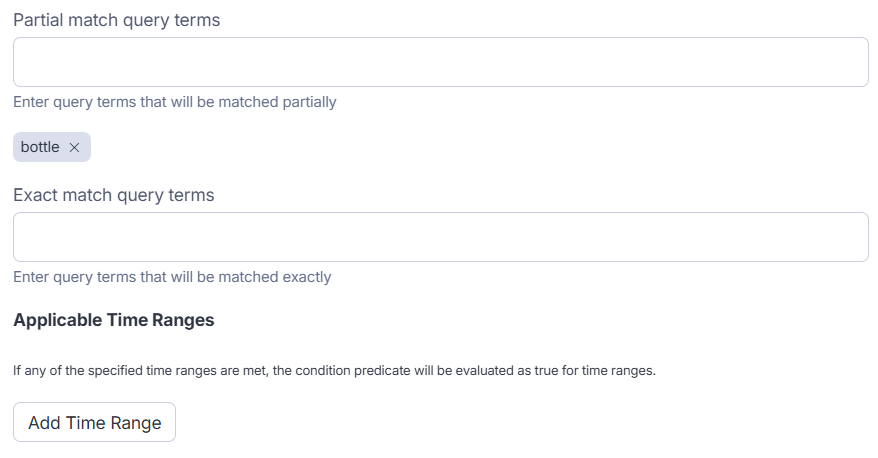Remove the "bottle" query term tag
Viewport: 878px width, 458px height.
74,147
